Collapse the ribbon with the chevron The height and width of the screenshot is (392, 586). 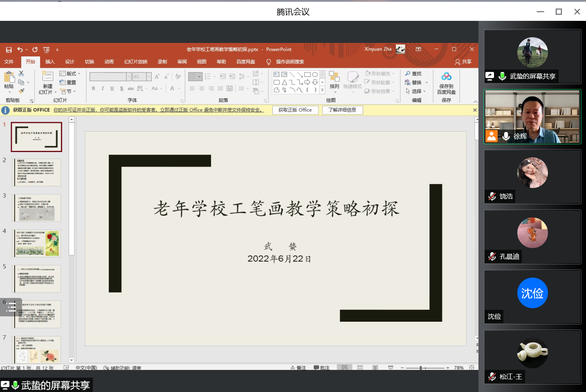pos(476,101)
